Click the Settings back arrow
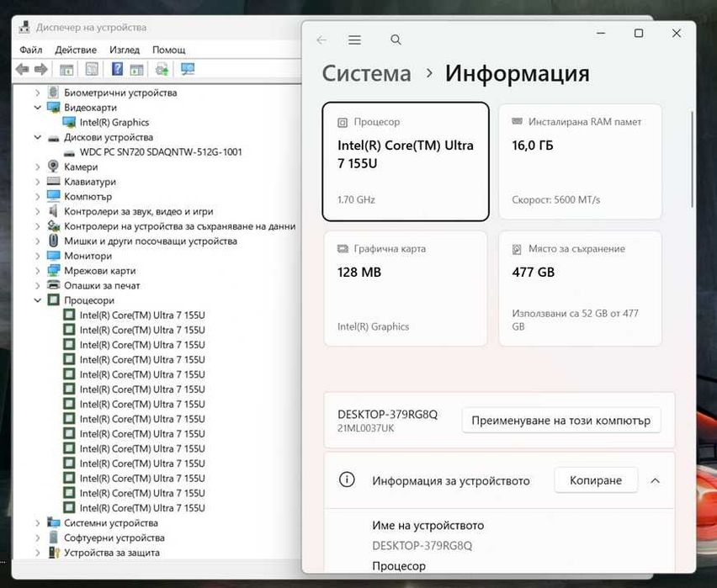This screenshot has width=717, height=588. pyautogui.click(x=321, y=40)
